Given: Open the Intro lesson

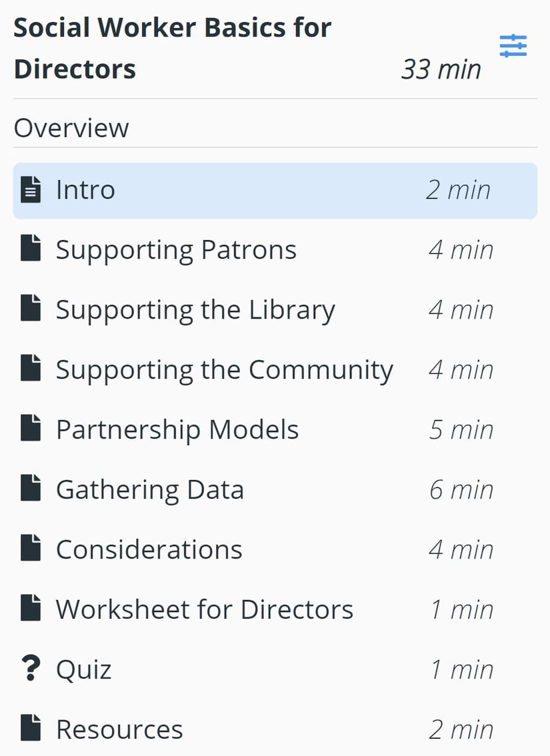Looking at the screenshot, I should coord(85,189).
